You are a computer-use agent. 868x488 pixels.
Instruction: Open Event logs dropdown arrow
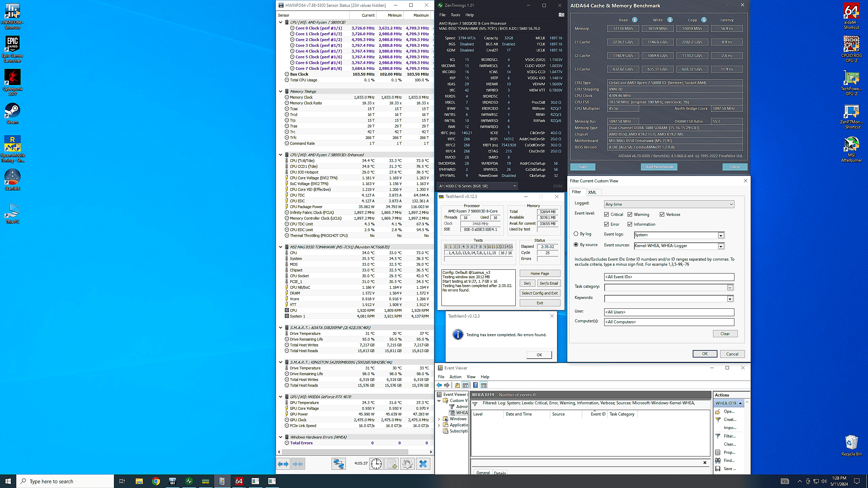click(721, 236)
